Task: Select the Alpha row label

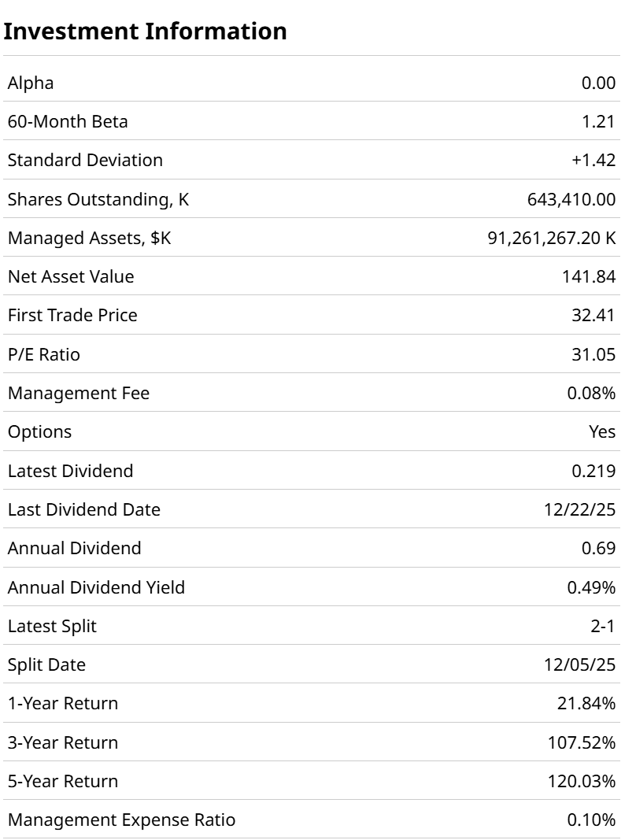Action: click(31, 83)
